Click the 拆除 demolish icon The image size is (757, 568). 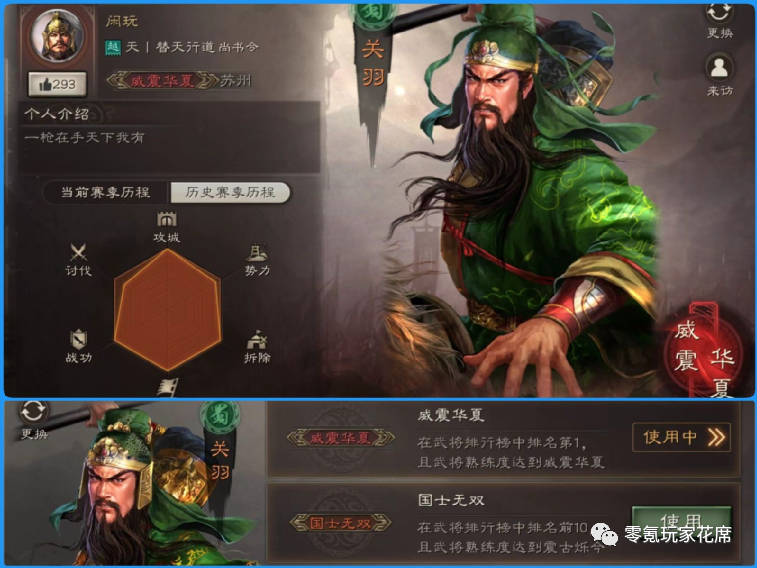257,339
